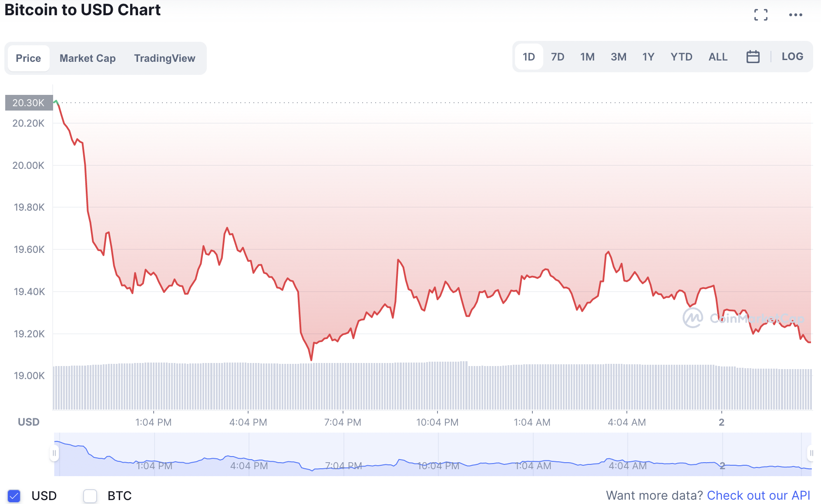Click the 7:04 PM x-axis label
The height and width of the screenshot is (504, 821).
(x=343, y=422)
